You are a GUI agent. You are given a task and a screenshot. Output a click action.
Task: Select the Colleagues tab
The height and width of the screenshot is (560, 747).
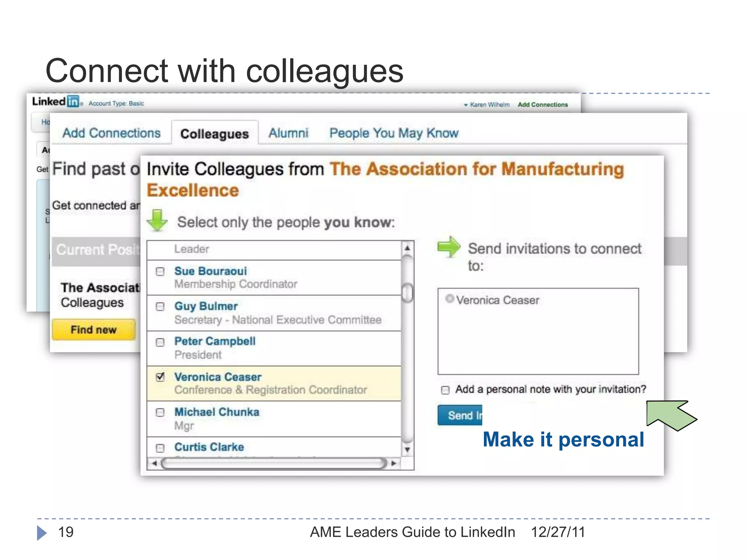pos(214,134)
